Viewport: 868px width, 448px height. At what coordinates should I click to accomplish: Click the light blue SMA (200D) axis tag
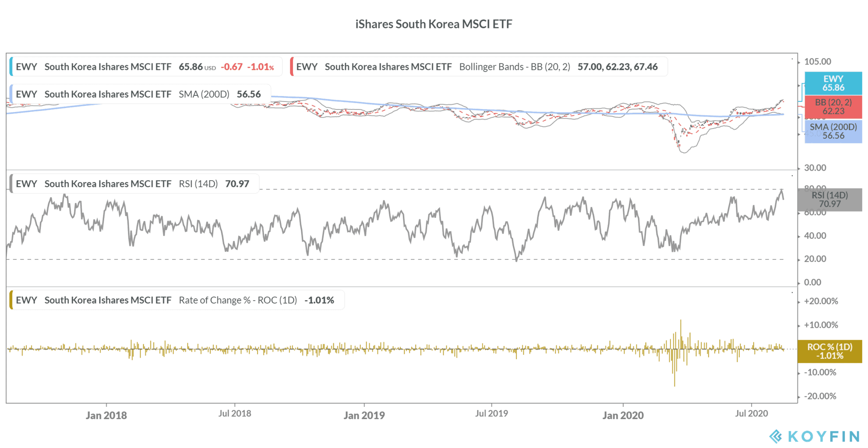click(x=833, y=131)
